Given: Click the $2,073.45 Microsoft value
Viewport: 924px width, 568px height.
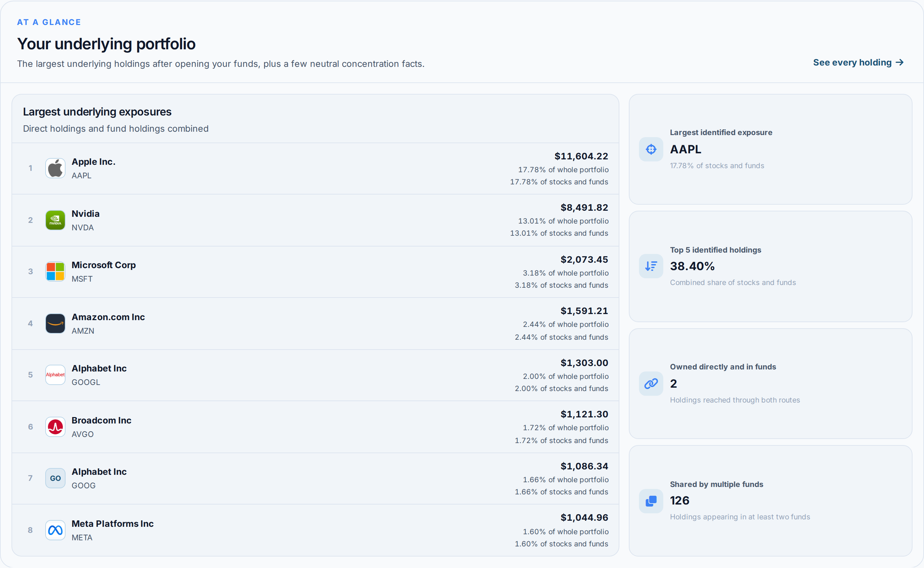Looking at the screenshot, I should click(585, 260).
